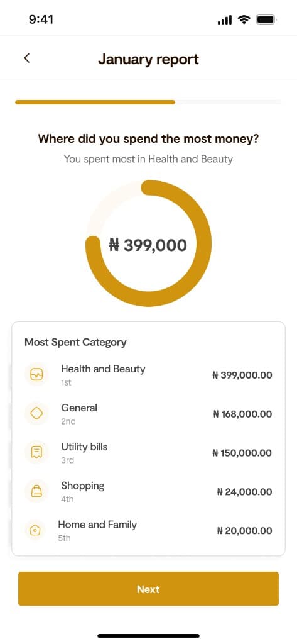Screen dimensions: 297x644
Task: Click the report progress bar
Action: [148, 102]
